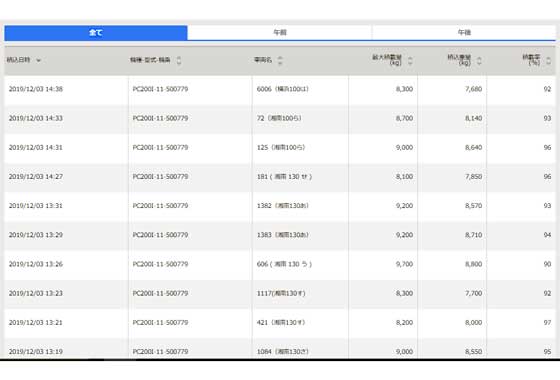Select date cell 2019/12/03 14:27
560x380 pixels.
tap(36, 176)
